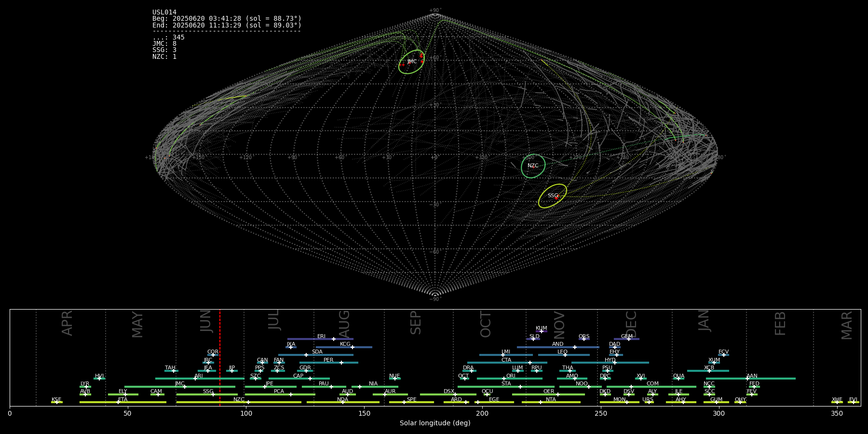Image resolution: width=868 pixels, height=434 pixels.
Task: Click the 'SSG: 3' count in legend
Action: point(164,50)
